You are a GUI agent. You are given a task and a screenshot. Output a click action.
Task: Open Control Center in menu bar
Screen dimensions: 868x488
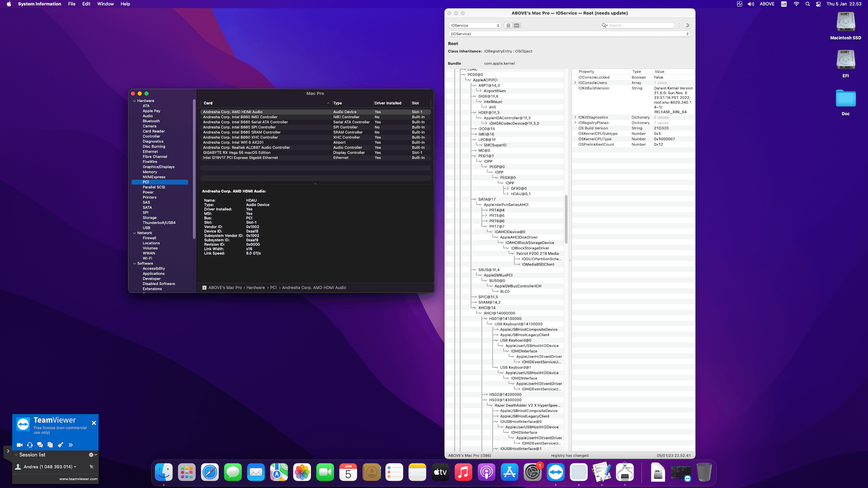pos(818,4)
